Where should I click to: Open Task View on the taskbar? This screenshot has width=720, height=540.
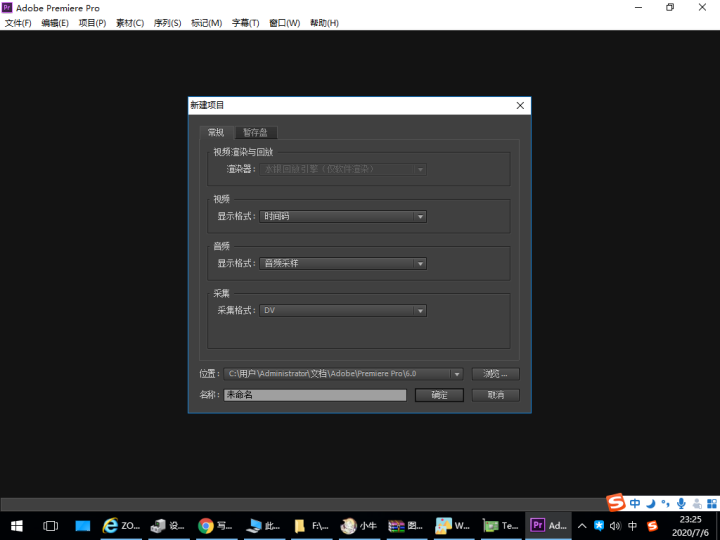click(50, 526)
